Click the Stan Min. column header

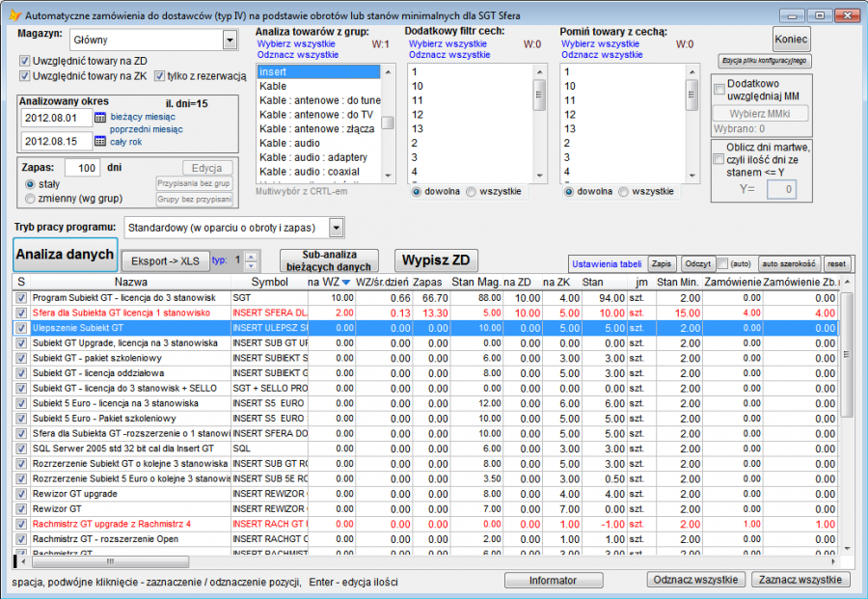(678, 282)
